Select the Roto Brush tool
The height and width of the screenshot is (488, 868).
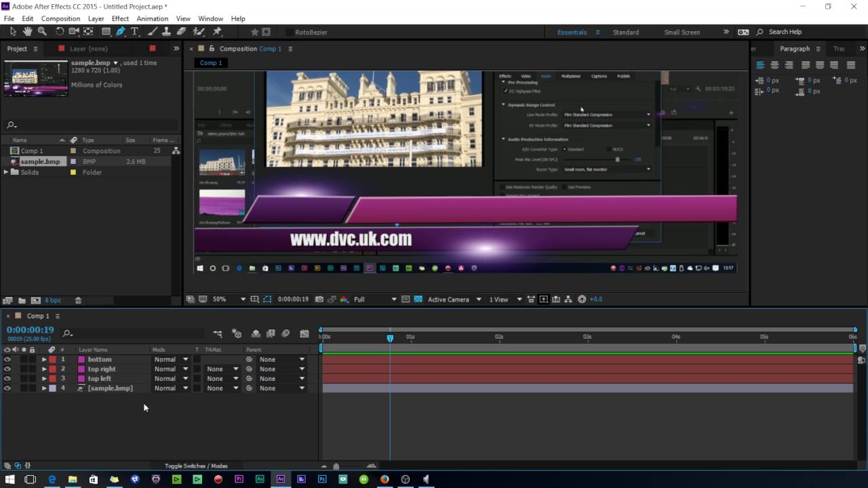coord(199,32)
